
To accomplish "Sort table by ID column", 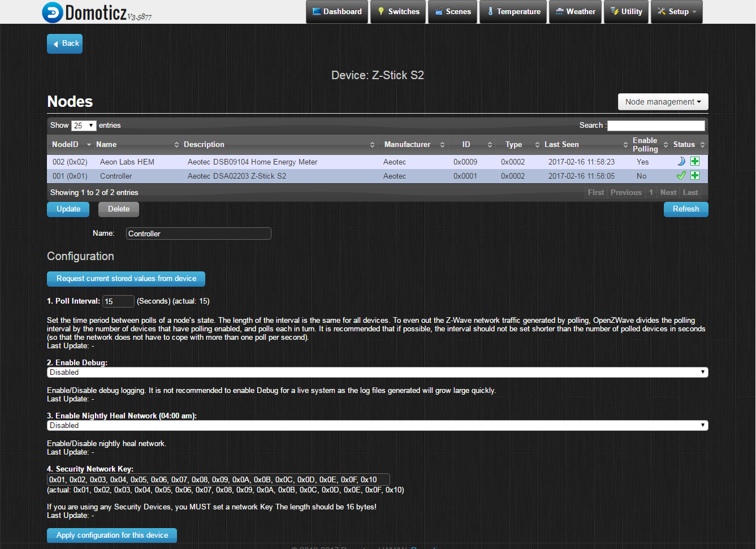I will click(471, 145).
